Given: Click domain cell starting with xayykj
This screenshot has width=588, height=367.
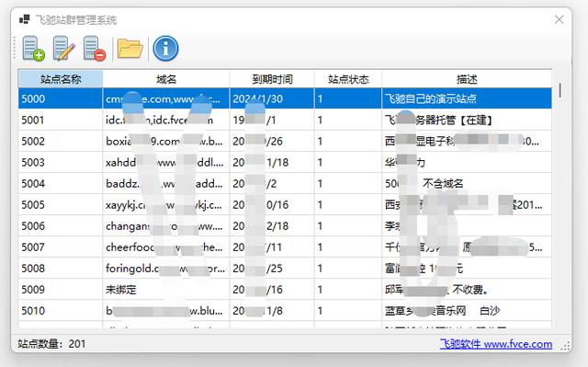Looking at the screenshot, I should tap(165, 205).
